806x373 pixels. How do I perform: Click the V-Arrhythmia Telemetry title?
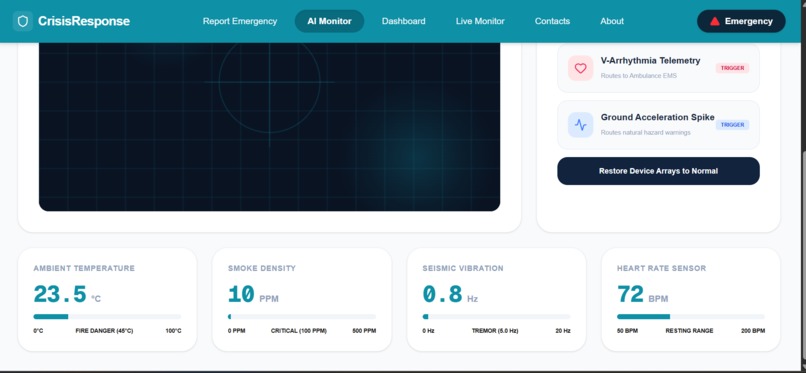[x=650, y=61]
